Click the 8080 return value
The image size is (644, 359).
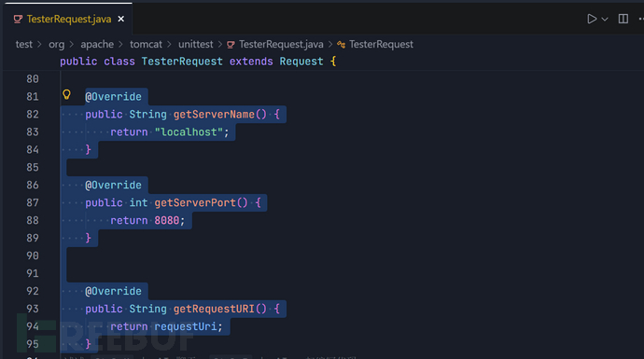(167, 220)
